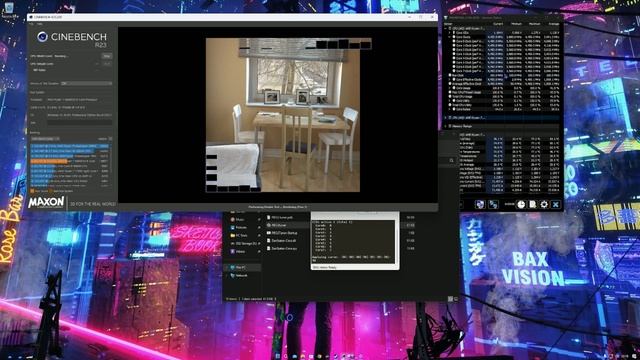This screenshot has height=360, width=640.
Task: Select the orange highlighted ranking entry
Action: (69, 161)
